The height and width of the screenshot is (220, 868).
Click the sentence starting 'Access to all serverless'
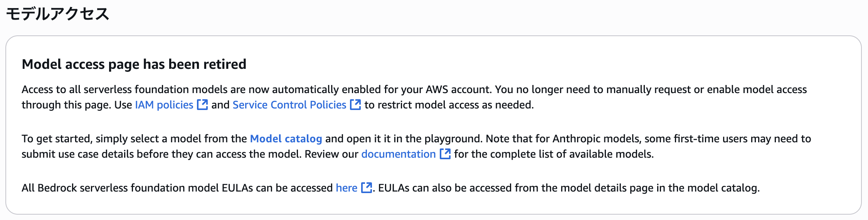point(154,89)
